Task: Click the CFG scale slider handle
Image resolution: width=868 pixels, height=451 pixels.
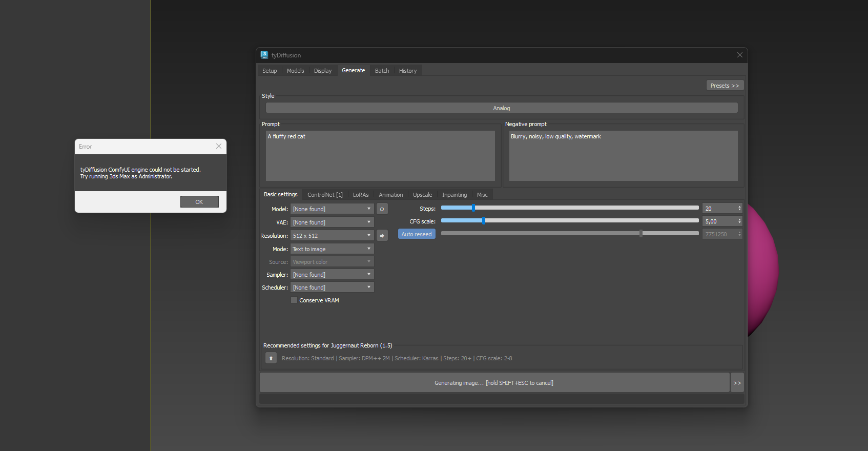Action: pyautogui.click(x=483, y=221)
